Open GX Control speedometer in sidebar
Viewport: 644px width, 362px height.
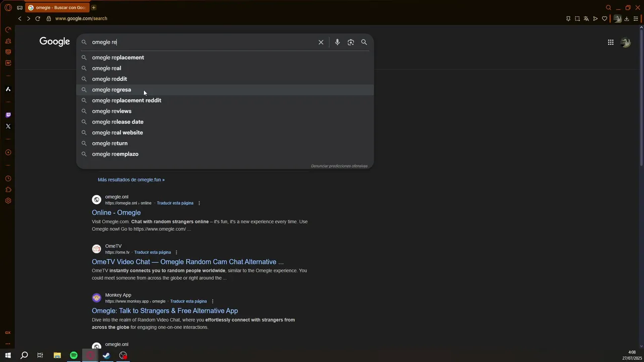coord(8,30)
